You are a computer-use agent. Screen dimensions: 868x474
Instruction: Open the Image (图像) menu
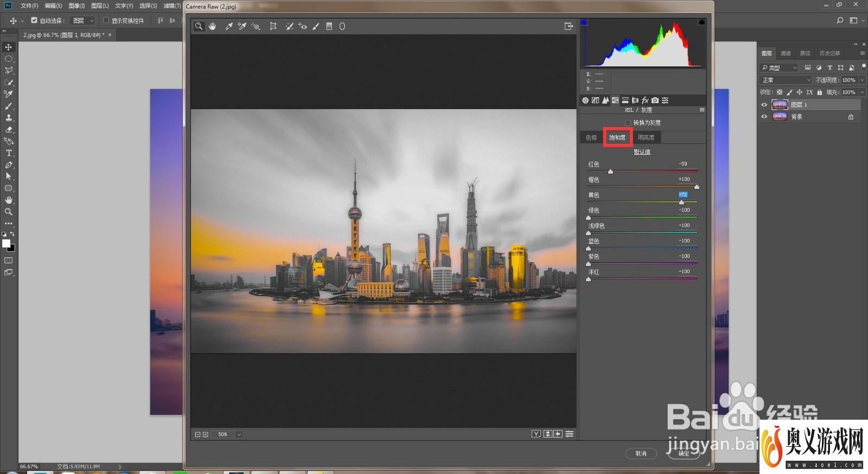76,5
